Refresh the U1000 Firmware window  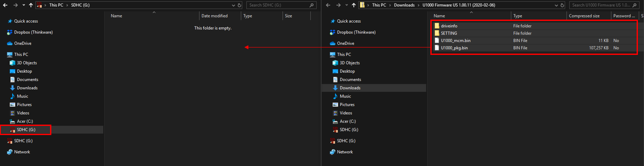(x=563, y=5)
